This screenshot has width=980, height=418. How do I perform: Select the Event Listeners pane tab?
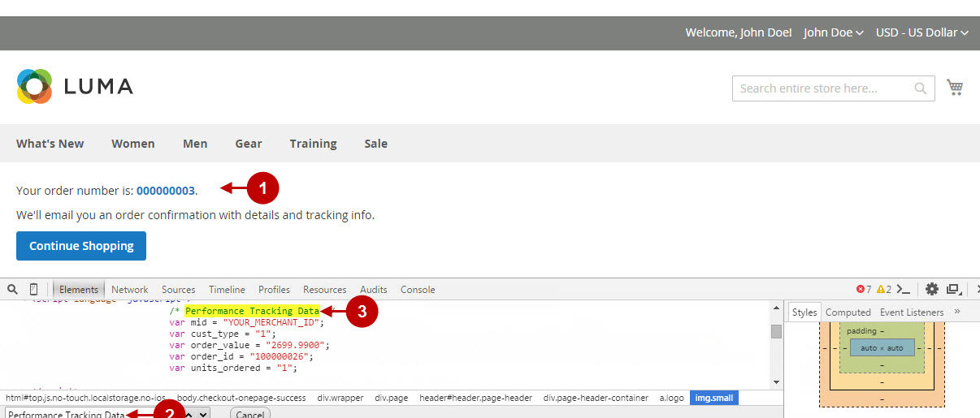912,312
